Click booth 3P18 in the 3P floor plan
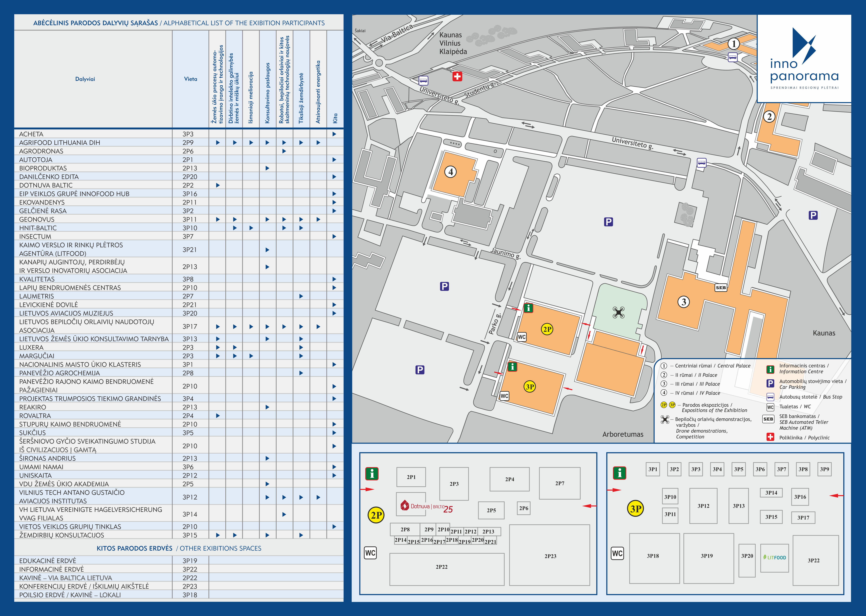The image size is (866, 616). 654,558
